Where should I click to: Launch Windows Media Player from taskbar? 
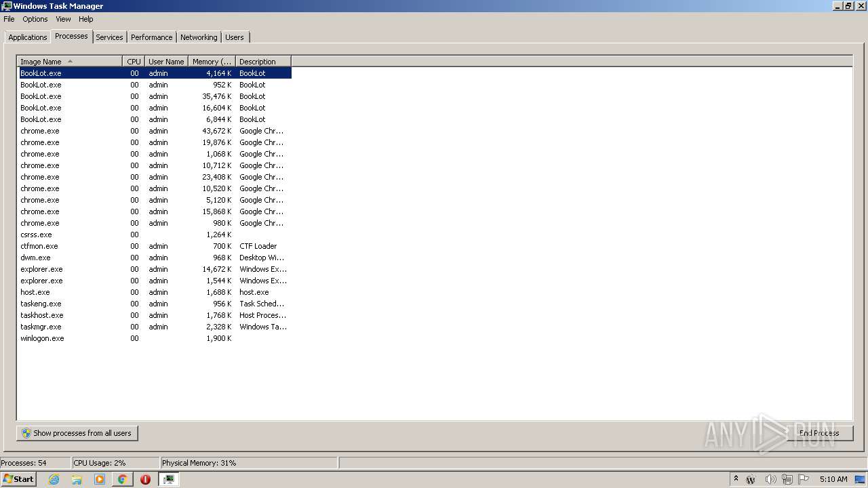[100, 479]
